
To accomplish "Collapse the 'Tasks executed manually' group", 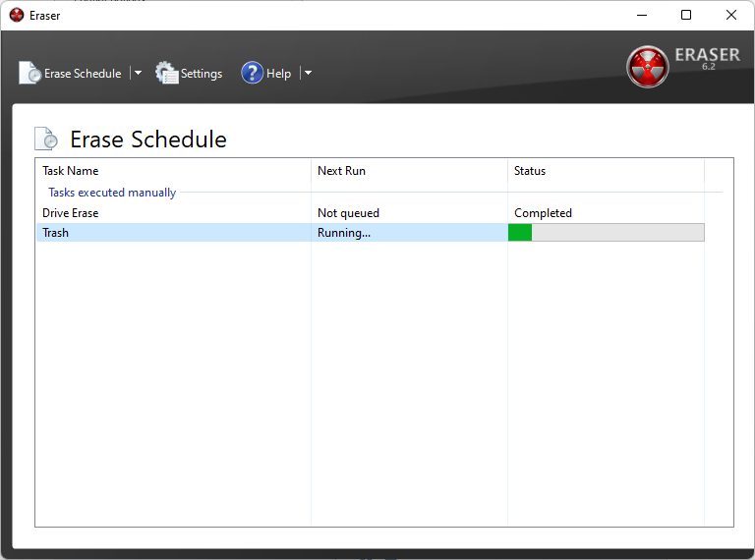I will coord(112,193).
